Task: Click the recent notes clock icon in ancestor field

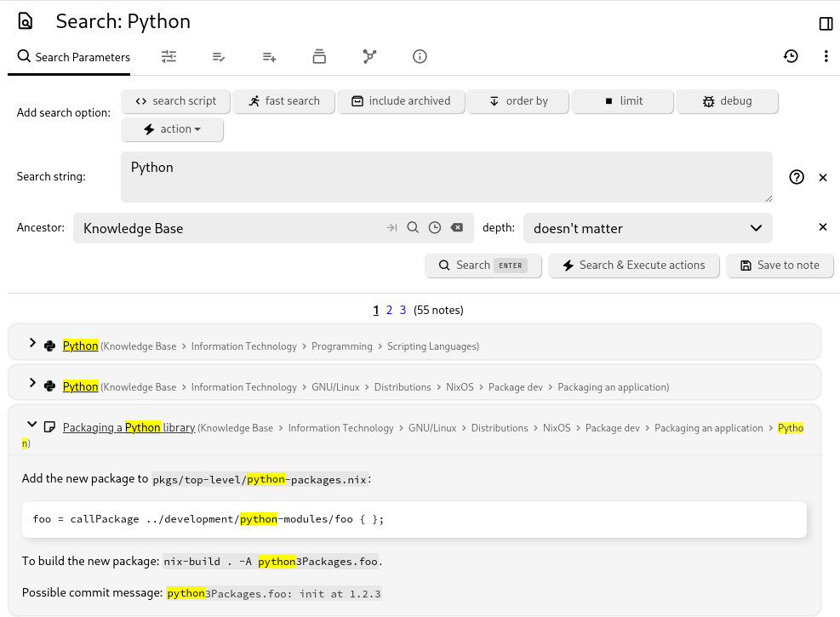Action: (435, 228)
